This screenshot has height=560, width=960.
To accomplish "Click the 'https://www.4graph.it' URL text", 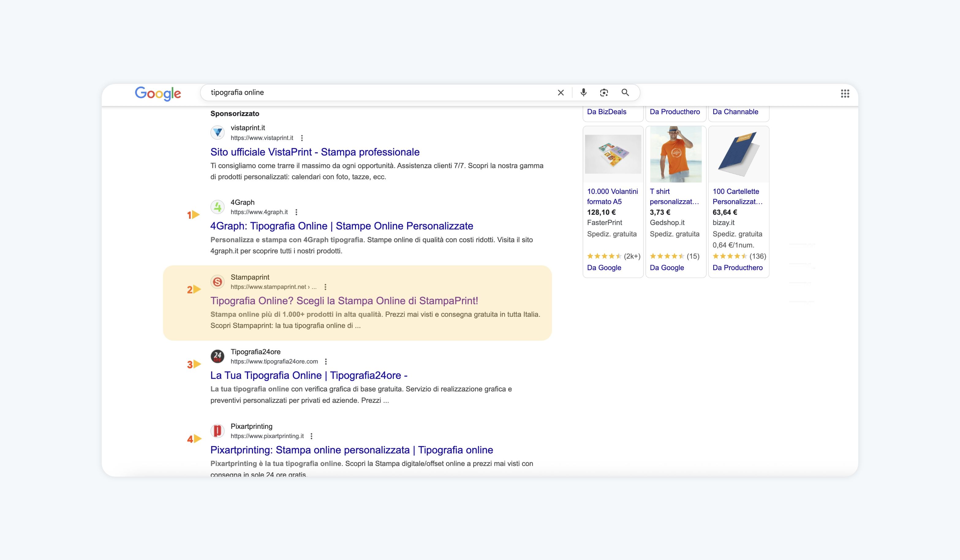I will (259, 212).
